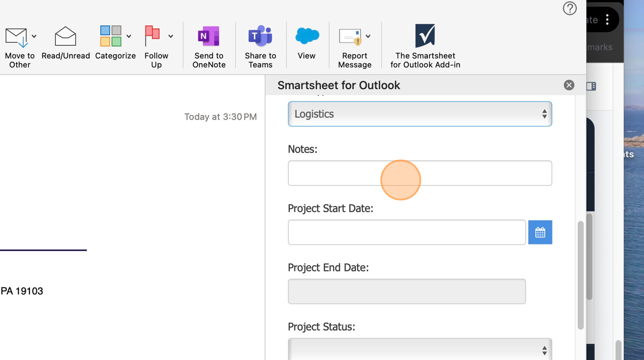
Task: Toggle the browser side panel icon
Action: tap(592, 86)
